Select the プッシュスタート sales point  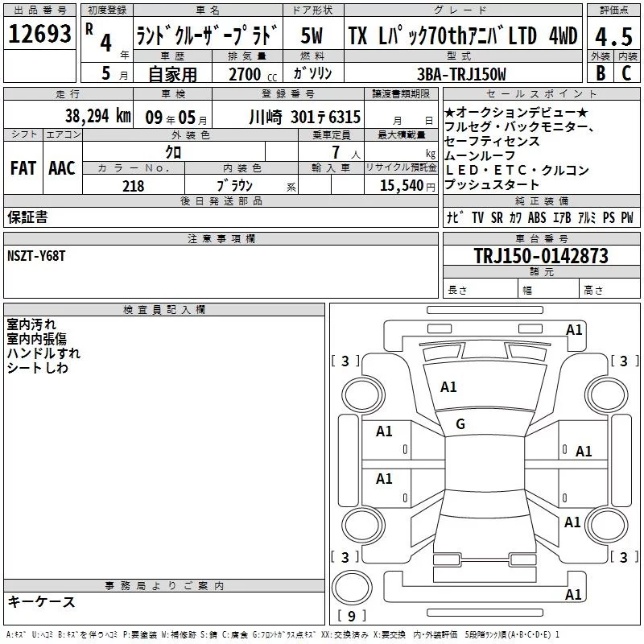pos(491,185)
